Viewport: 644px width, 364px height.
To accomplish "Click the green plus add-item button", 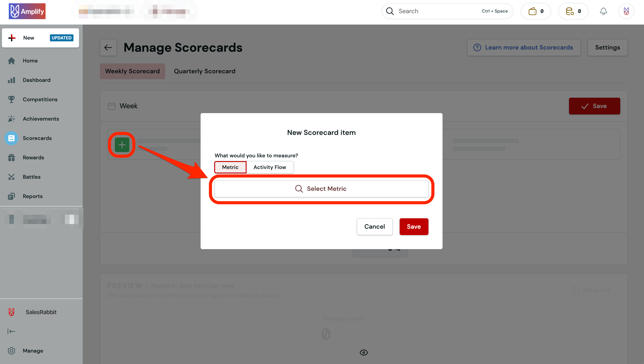I will pyautogui.click(x=122, y=145).
